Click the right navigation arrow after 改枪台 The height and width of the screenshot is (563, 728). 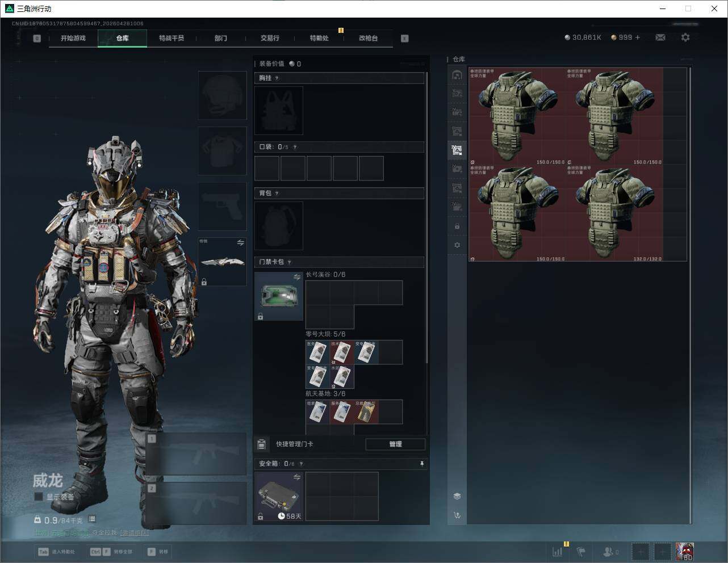(405, 38)
